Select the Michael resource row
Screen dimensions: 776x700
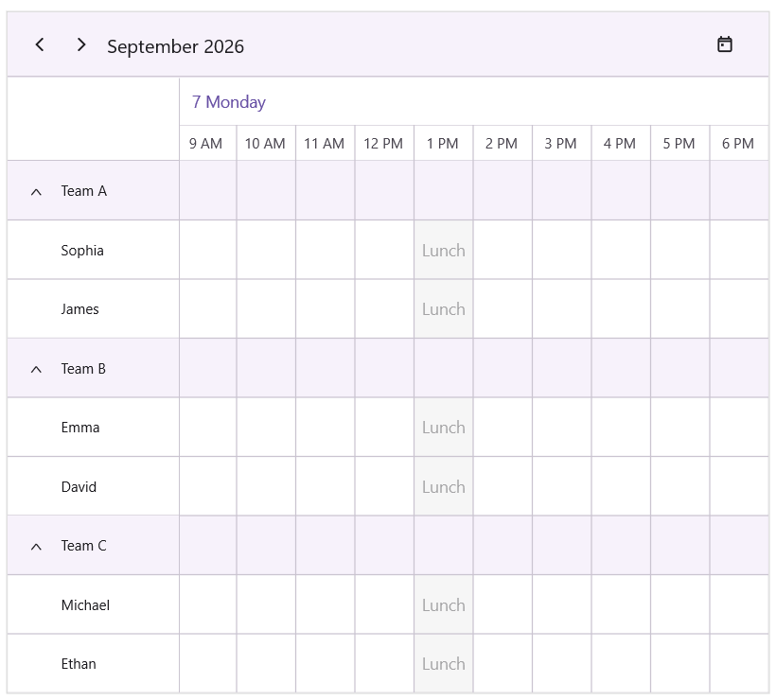coord(93,604)
